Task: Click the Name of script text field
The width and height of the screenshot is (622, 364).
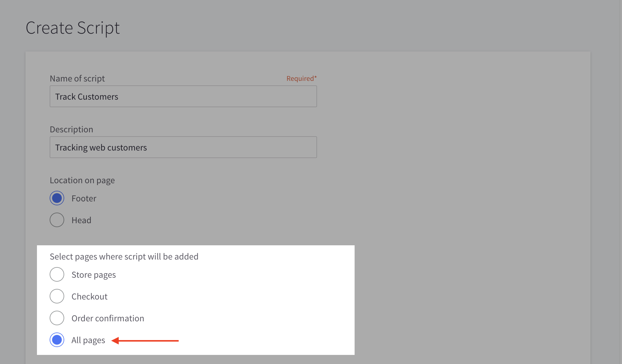Action: point(183,96)
